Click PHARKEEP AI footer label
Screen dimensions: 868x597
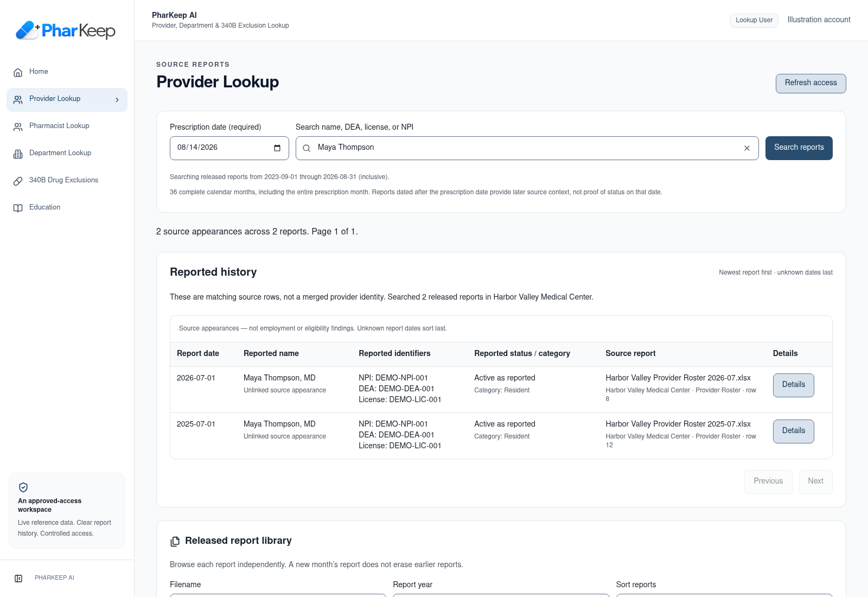tap(54, 578)
